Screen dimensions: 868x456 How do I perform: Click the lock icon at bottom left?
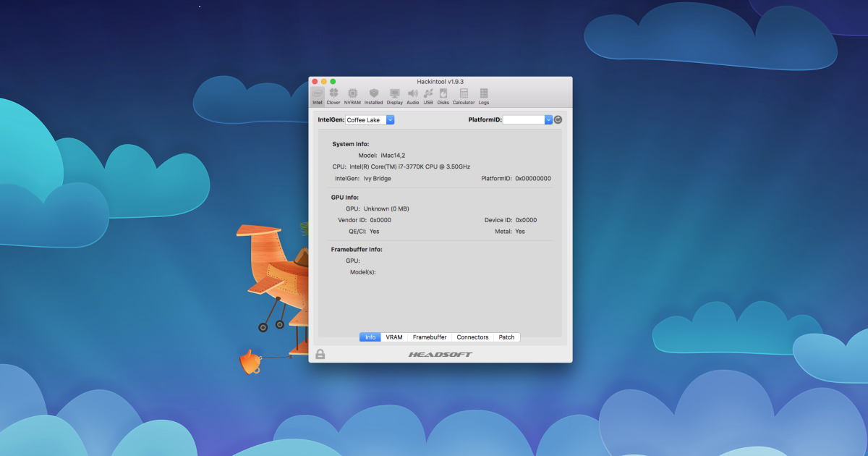319,354
